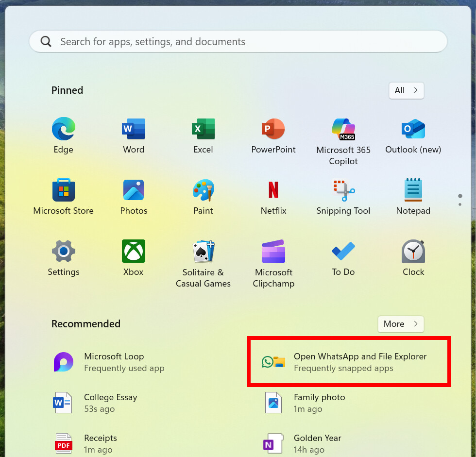
Task: Go to the next pinned apps page dot
Action: pos(460,204)
